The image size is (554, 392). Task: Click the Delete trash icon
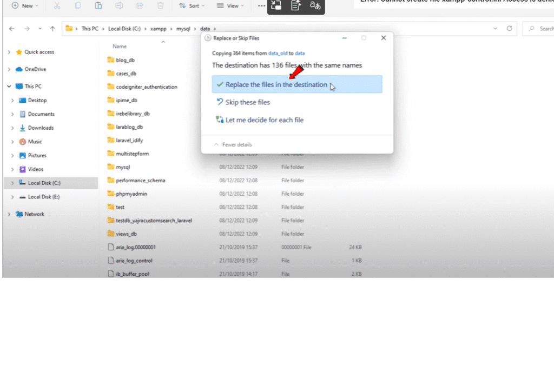pyautogui.click(x=160, y=5)
